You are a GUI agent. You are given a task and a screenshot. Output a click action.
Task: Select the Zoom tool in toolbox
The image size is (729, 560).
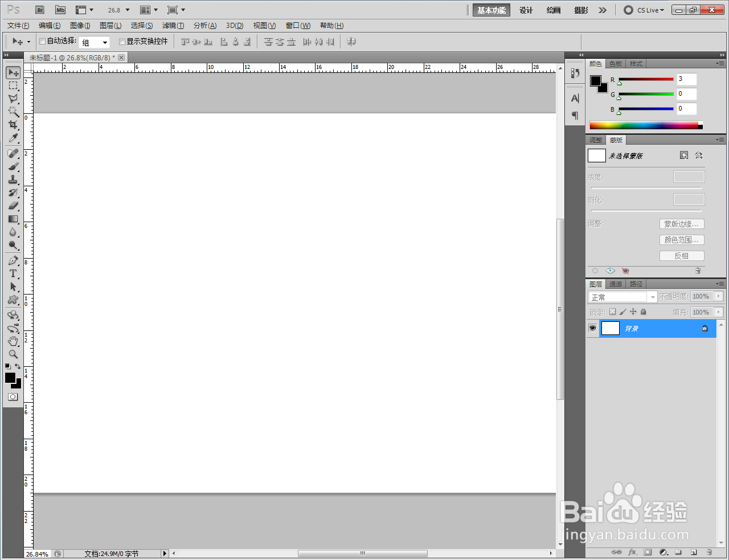[x=13, y=354]
